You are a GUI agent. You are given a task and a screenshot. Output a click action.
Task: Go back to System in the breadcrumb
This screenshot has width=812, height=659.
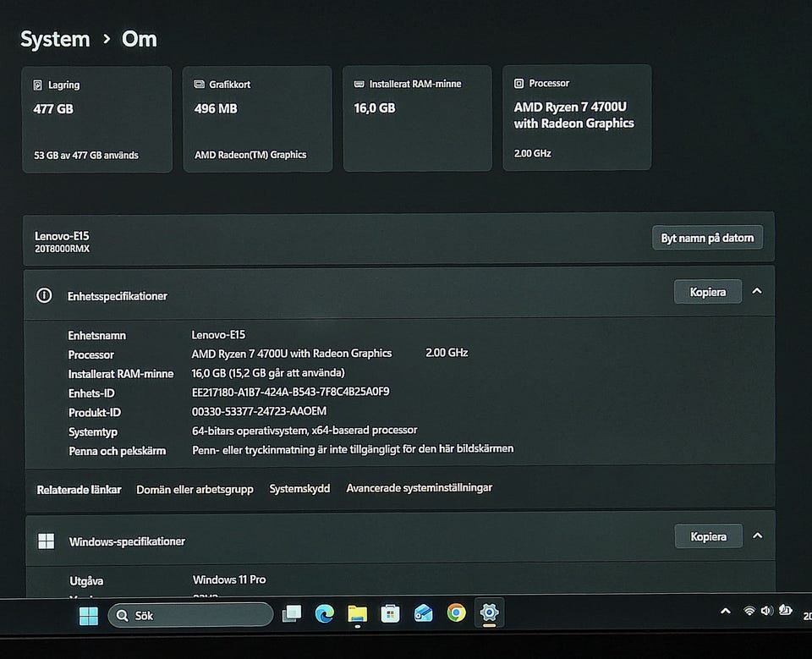coord(55,39)
